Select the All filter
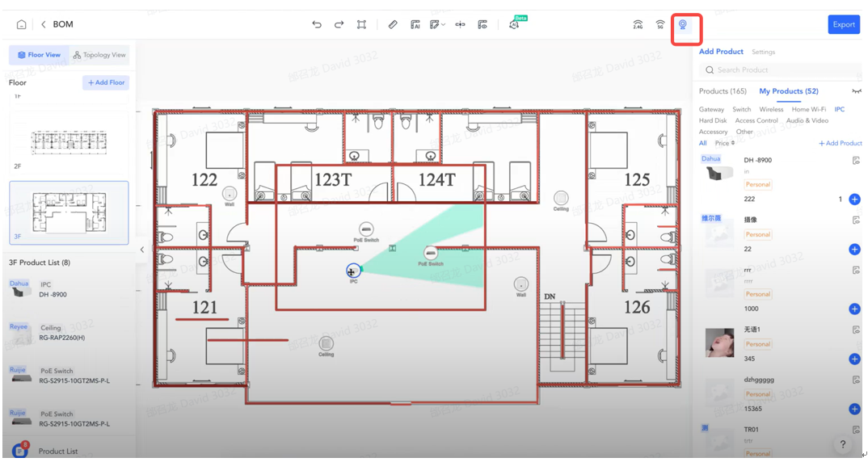 coord(702,143)
